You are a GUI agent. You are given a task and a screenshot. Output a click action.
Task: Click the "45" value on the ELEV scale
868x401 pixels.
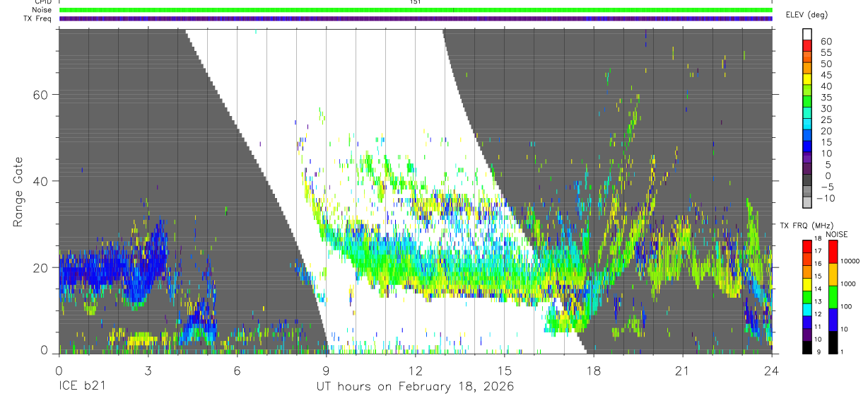pyautogui.click(x=826, y=75)
